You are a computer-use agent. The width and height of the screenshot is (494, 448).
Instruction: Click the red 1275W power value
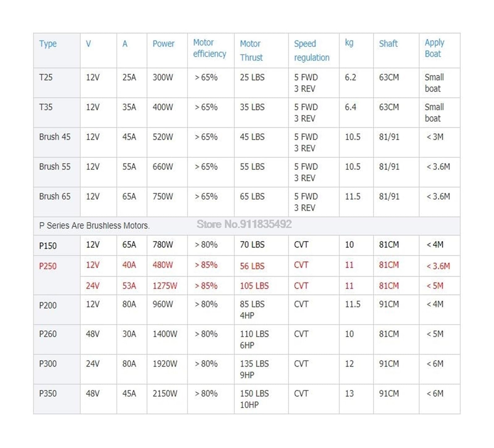click(165, 286)
